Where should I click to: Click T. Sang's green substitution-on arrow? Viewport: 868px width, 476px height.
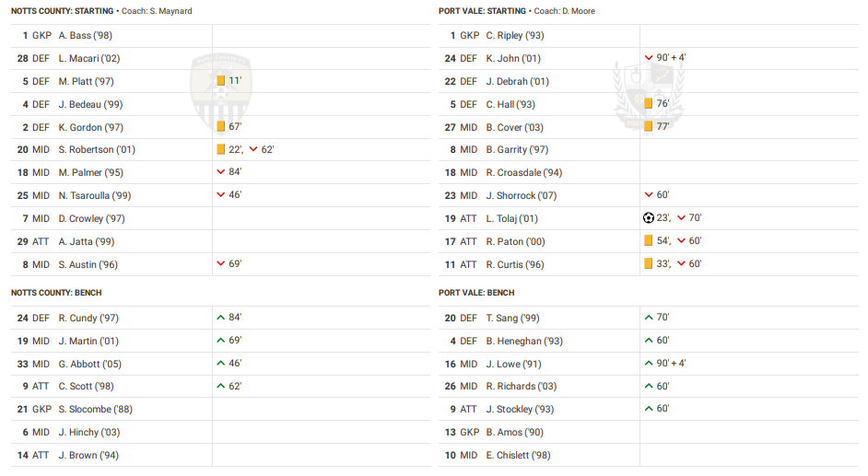(x=649, y=318)
